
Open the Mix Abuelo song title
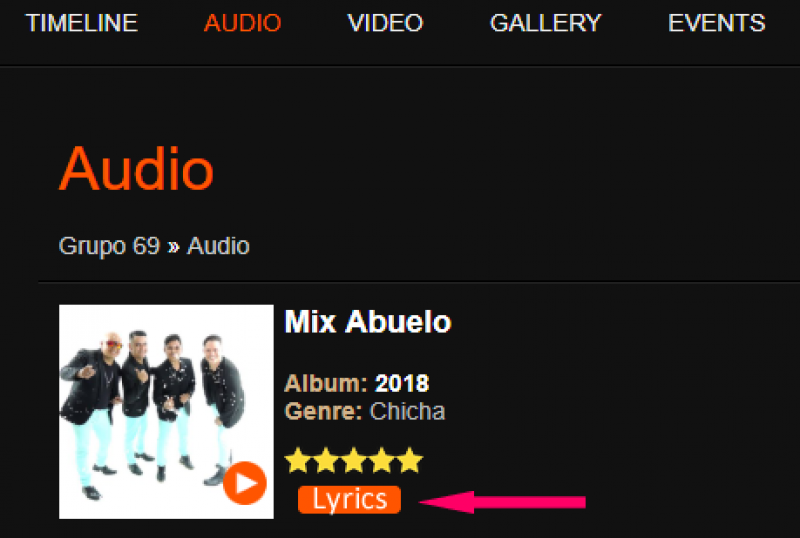(x=368, y=322)
